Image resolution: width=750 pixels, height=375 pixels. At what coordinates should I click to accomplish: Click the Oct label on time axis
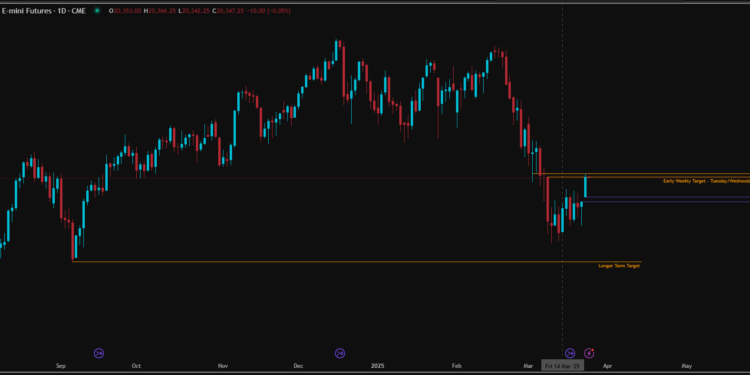point(136,366)
